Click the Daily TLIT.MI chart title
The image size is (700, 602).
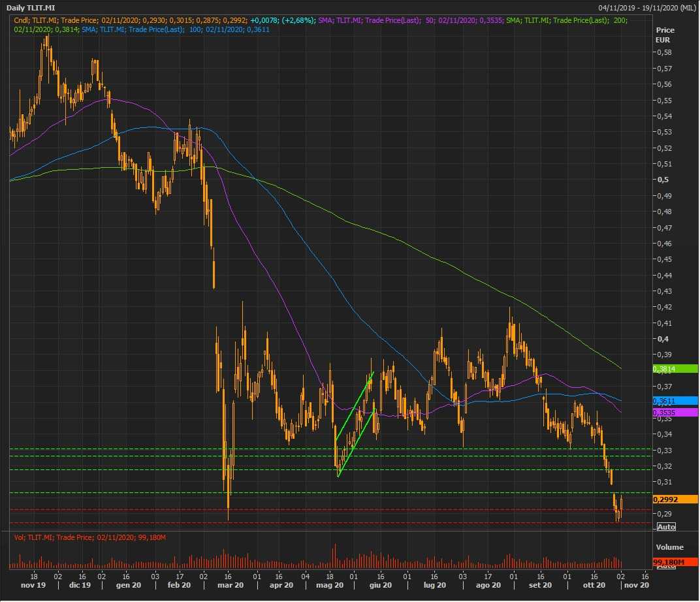pos(31,8)
